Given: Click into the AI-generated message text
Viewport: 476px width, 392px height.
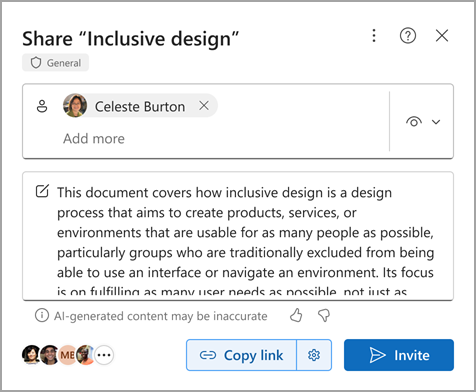Looking at the screenshot, I should [245, 242].
